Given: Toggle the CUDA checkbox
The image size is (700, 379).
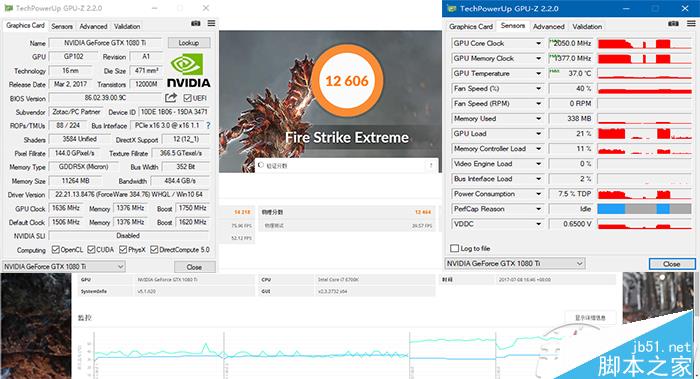Looking at the screenshot, I should click(92, 250).
